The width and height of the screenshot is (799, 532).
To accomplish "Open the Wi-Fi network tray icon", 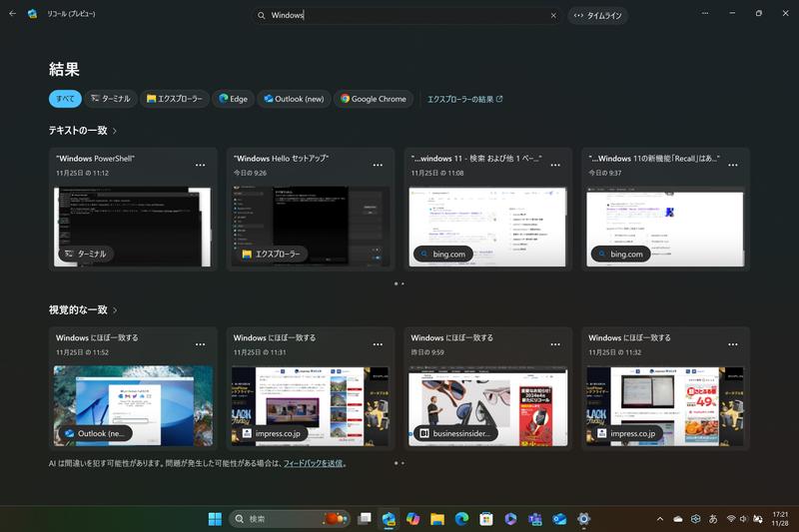I will point(731,519).
